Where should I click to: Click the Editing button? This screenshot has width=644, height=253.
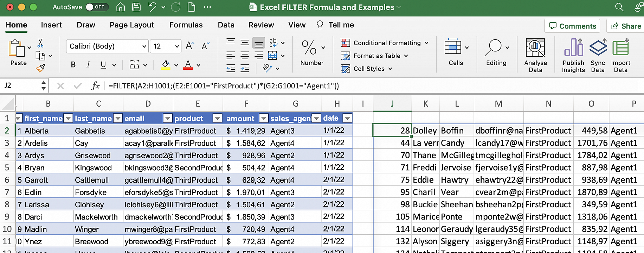[496, 52]
